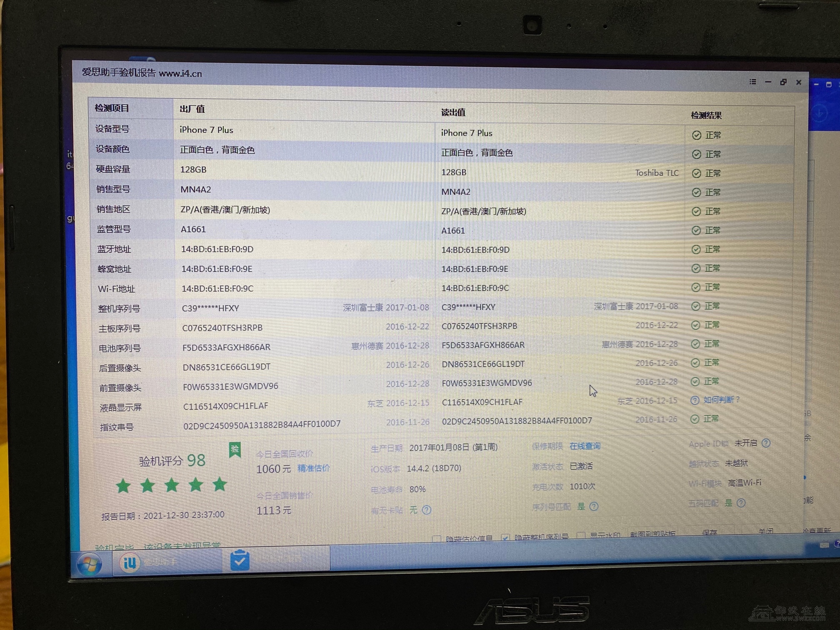Screen dimensions: 840x630
Task: Click the list menu icon in title bar
Action: [752, 82]
